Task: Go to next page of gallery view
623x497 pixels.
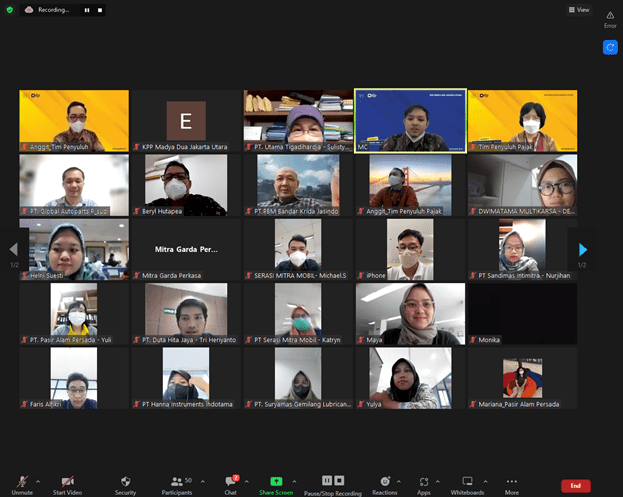Action: pos(583,249)
